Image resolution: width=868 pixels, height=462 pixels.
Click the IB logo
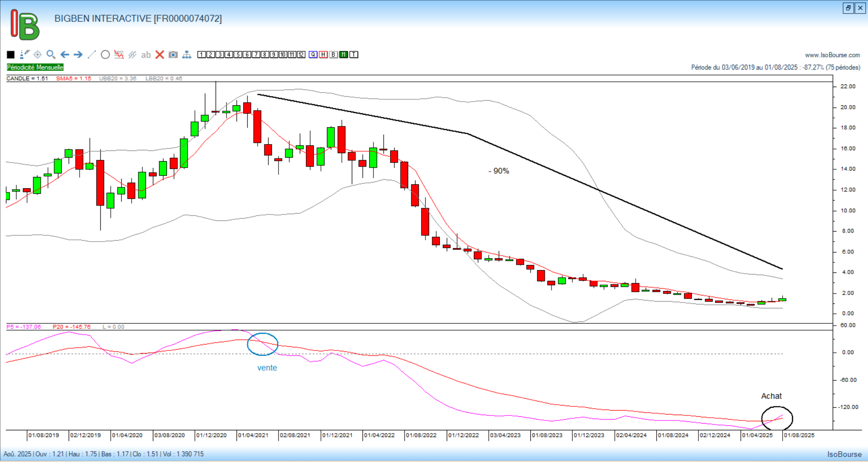point(25,25)
